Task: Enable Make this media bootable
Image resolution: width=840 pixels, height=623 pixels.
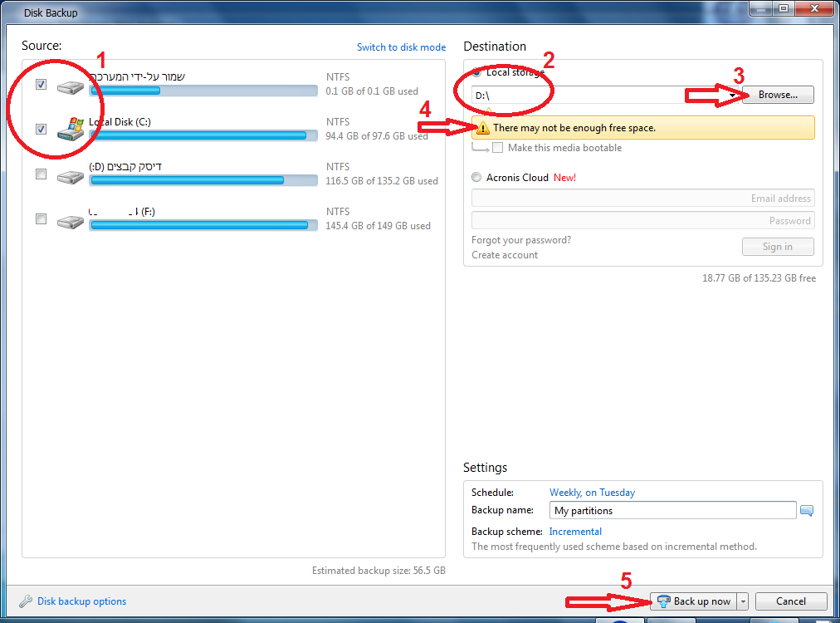Action: tap(498, 147)
